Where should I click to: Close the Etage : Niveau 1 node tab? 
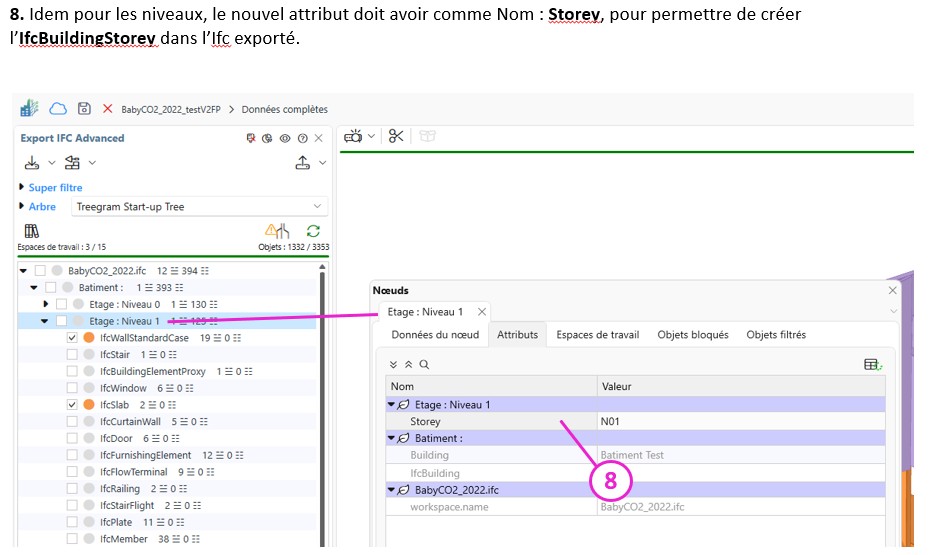point(481,312)
